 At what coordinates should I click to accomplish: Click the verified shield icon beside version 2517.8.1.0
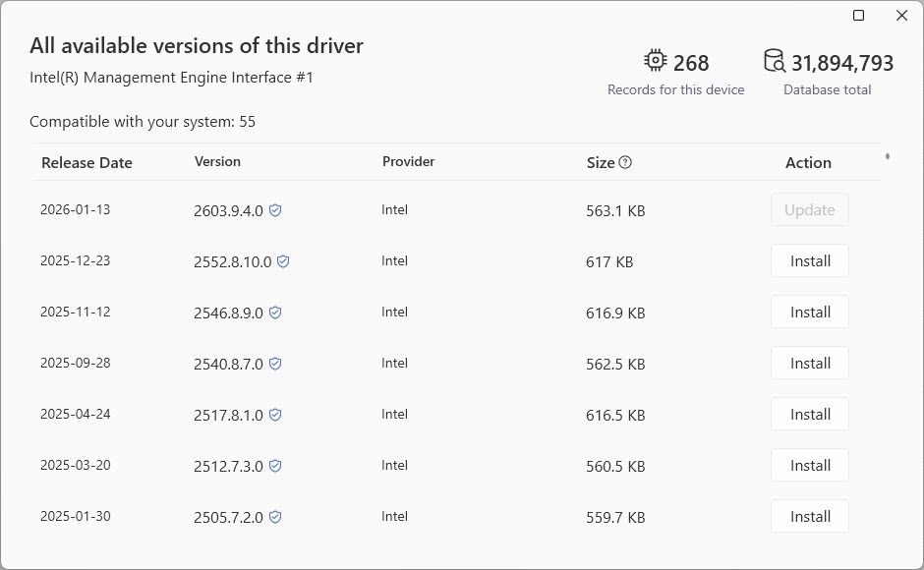(275, 415)
